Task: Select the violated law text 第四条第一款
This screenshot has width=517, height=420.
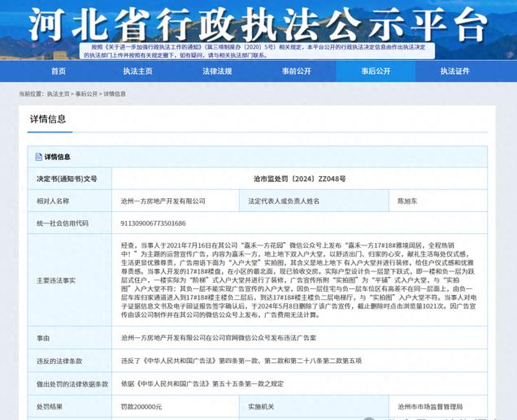Action: pyautogui.click(x=240, y=361)
